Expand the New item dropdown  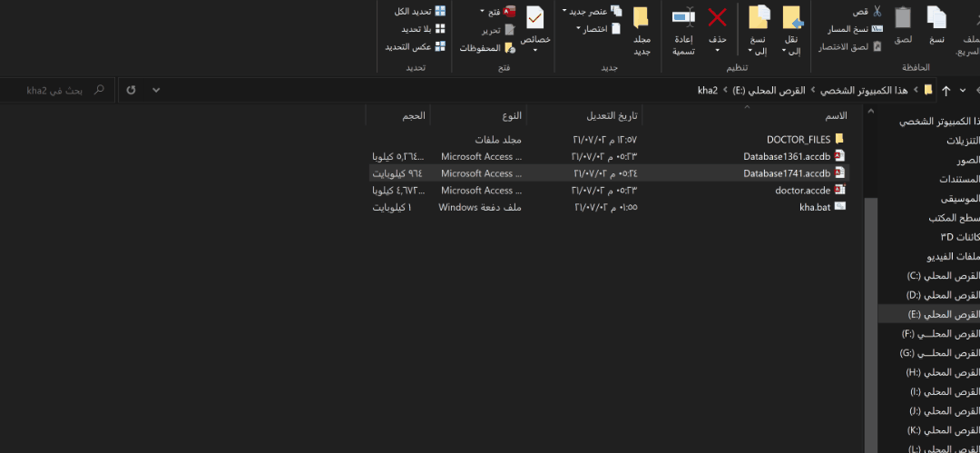(564, 11)
